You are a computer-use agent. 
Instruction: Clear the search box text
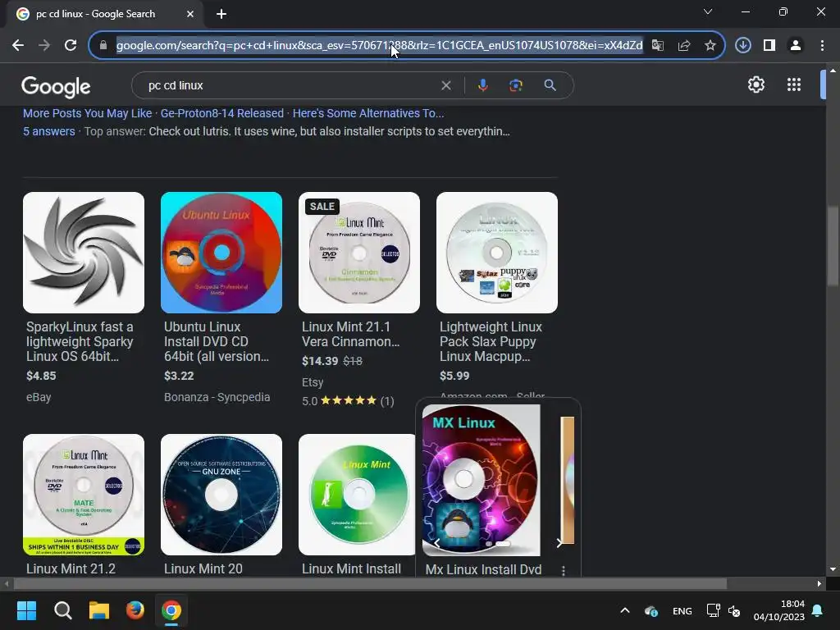coord(445,85)
